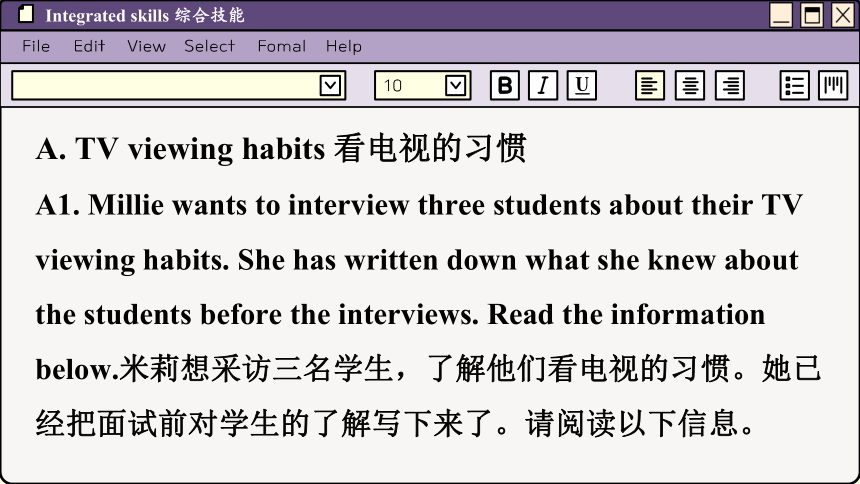Click the window title 'Integrated skills 综合技能'
Screen dimensions: 860x484
click(145, 15)
